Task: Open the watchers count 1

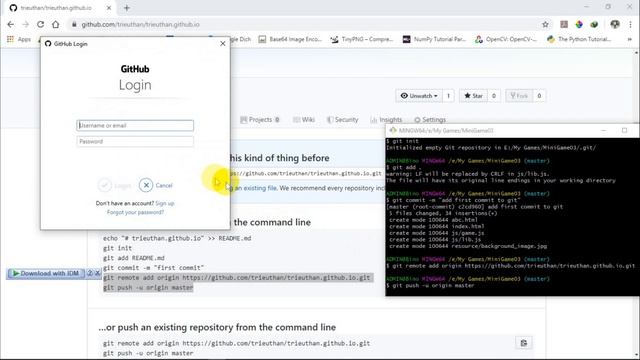Action: (448, 96)
